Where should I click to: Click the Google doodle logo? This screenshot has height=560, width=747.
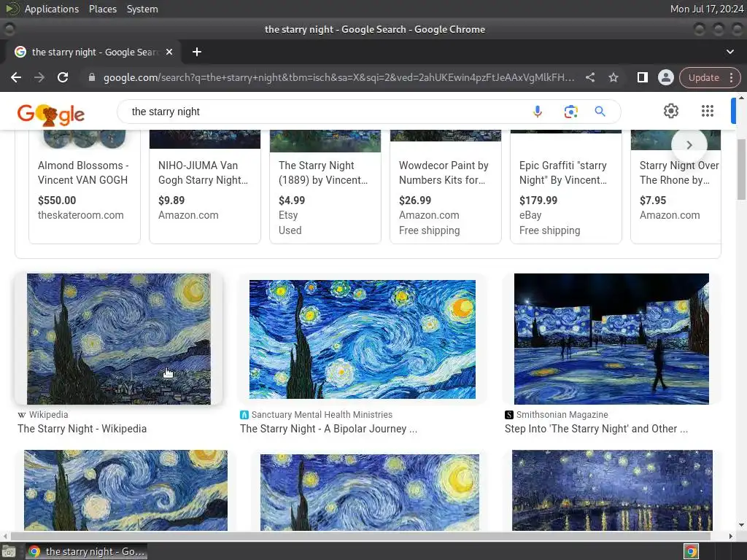pos(50,114)
